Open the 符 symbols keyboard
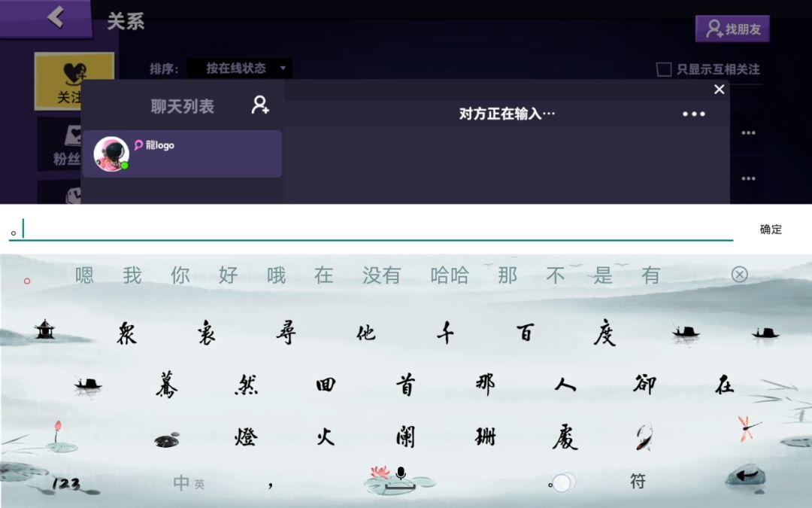The image size is (812, 508). click(x=638, y=482)
